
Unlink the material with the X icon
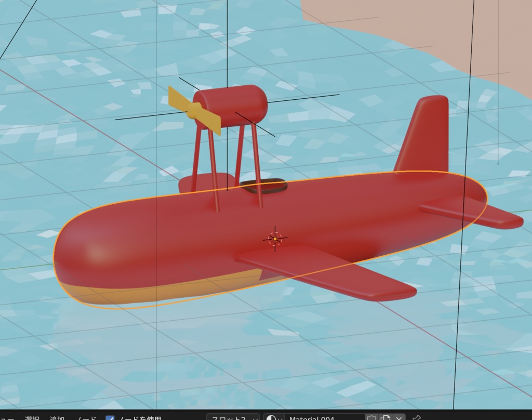[x=398, y=417]
